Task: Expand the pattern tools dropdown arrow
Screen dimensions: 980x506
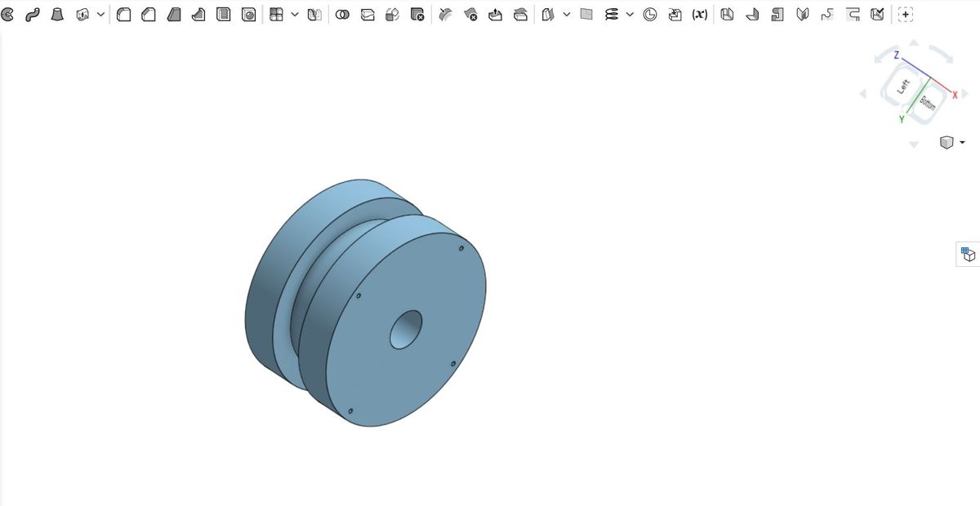Action: point(295,15)
